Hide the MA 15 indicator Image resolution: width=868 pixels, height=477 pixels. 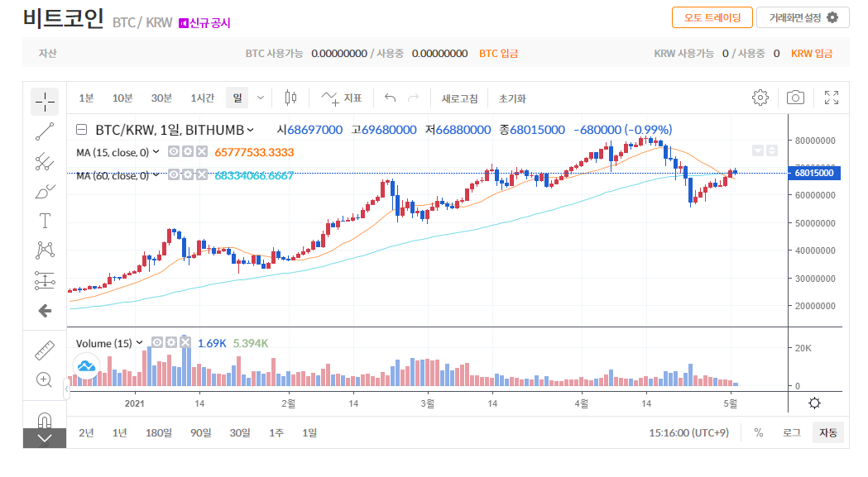tap(174, 151)
